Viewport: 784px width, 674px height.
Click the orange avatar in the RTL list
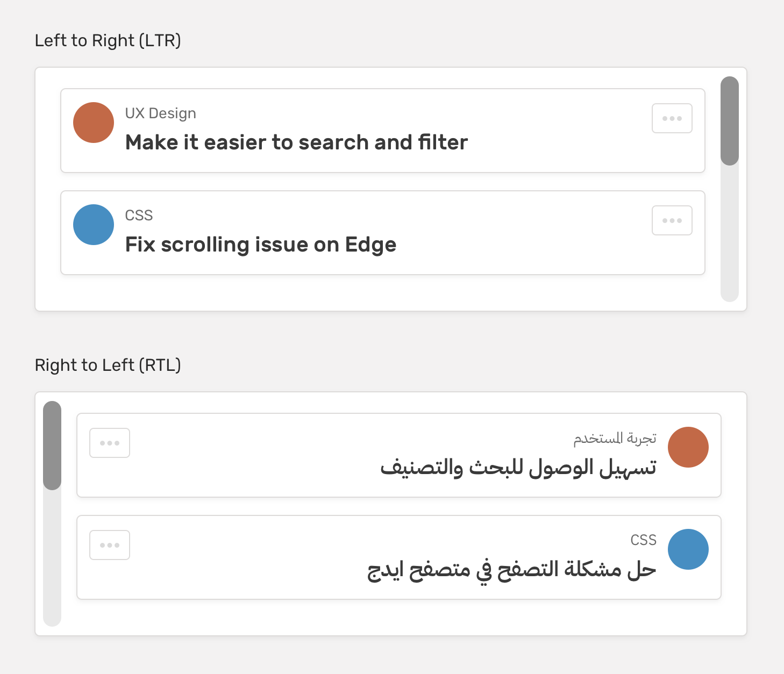(688, 447)
